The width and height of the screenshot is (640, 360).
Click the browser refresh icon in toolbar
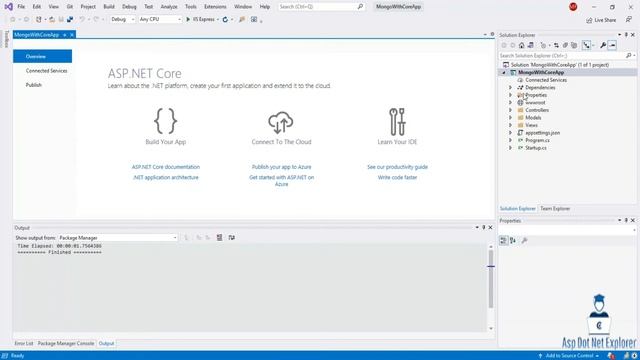click(x=225, y=19)
